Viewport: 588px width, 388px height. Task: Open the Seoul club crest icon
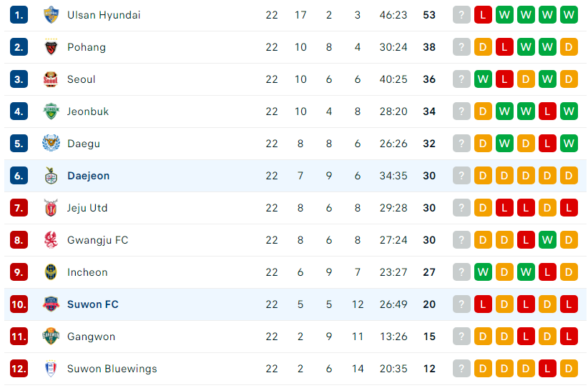51,79
